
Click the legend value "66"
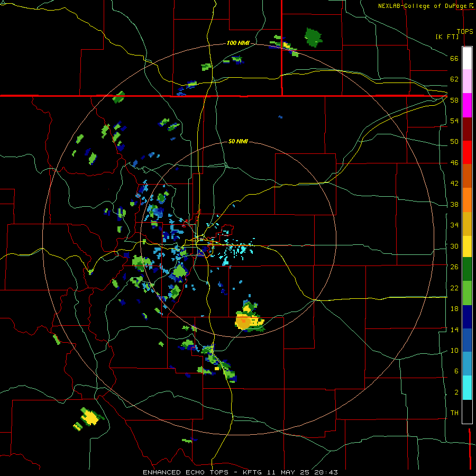(x=454, y=58)
